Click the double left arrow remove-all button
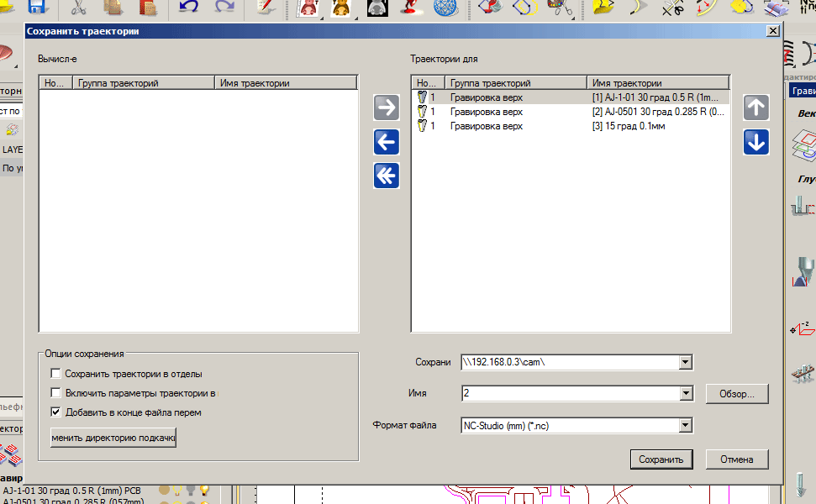 coord(386,176)
